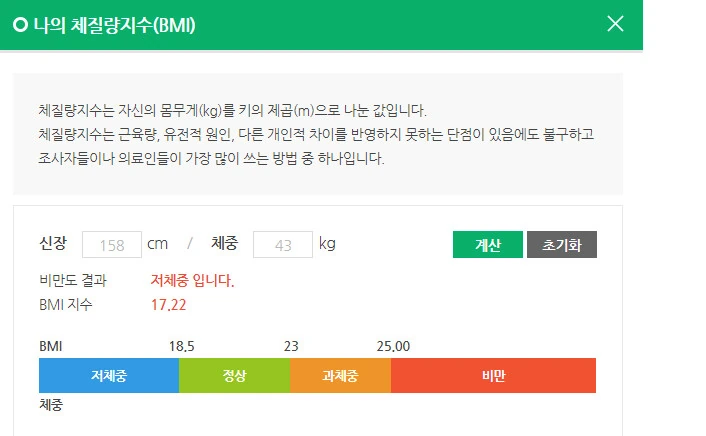
Task: Click the 나의 체질량지수(BMI) header title
Action: point(114,25)
